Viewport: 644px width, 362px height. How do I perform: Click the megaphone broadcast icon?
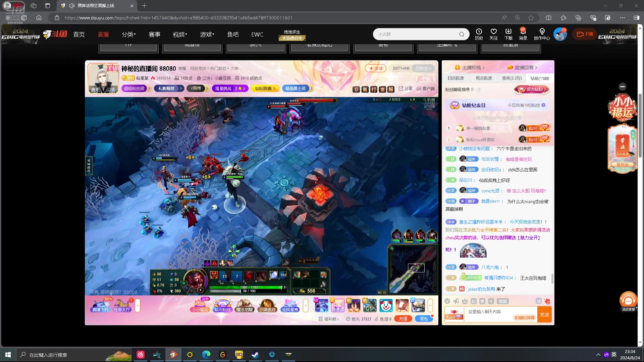point(456,301)
